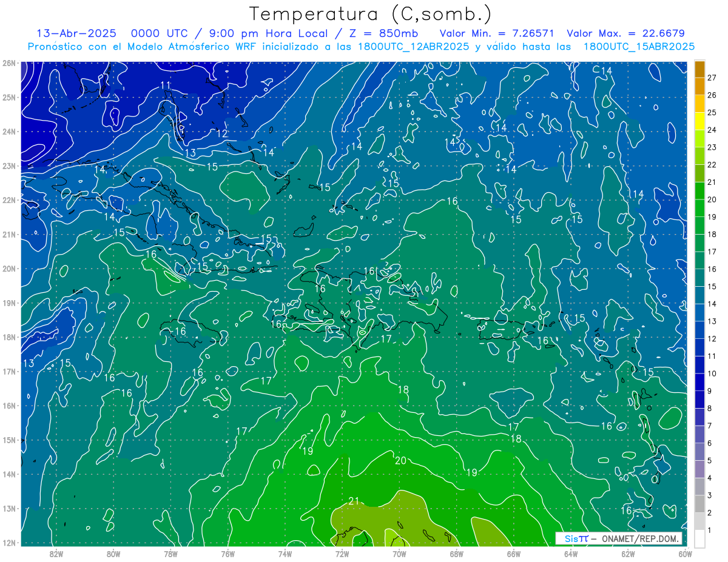Click the "70W" longitude axis label

(399, 553)
